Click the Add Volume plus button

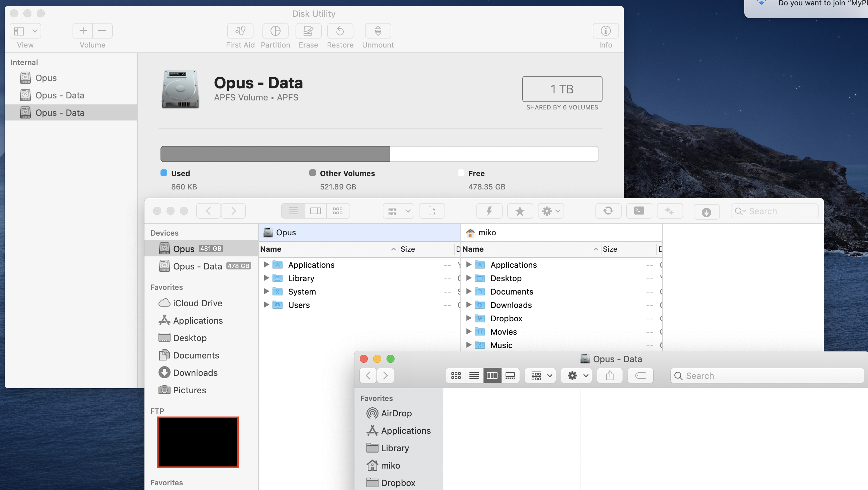tap(83, 31)
